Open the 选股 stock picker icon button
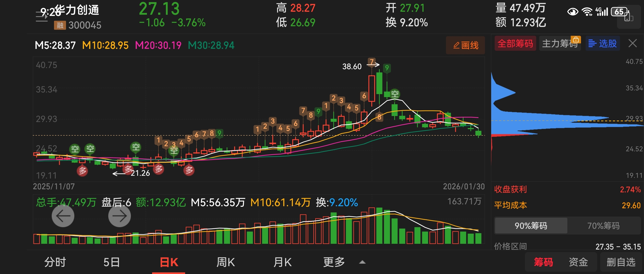This screenshot has width=644, height=274. pos(602,44)
